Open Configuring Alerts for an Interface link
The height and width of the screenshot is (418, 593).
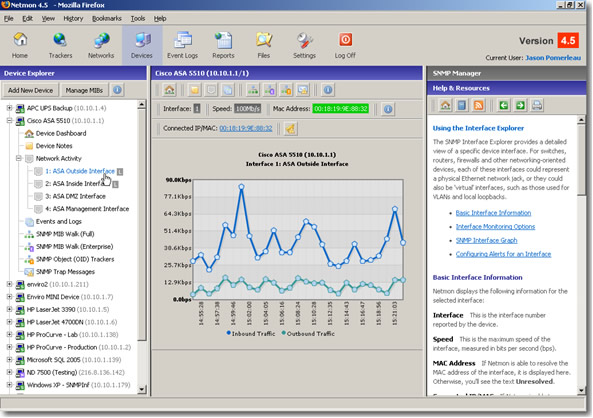tap(503, 254)
